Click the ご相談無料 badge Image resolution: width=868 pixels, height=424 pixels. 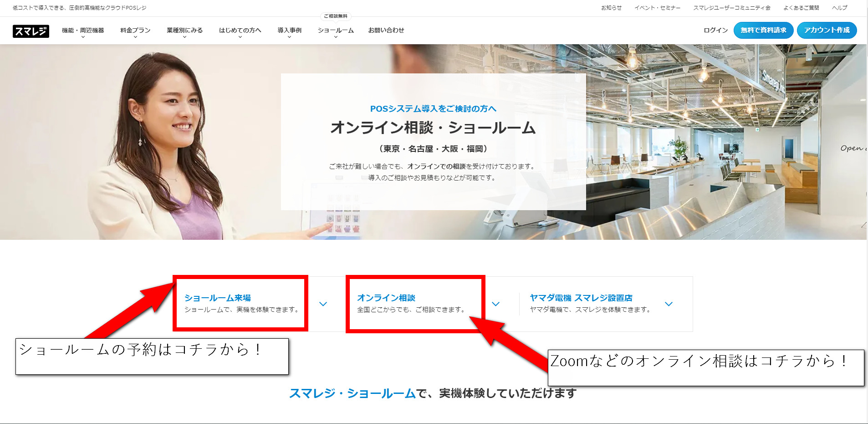(x=336, y=16)
